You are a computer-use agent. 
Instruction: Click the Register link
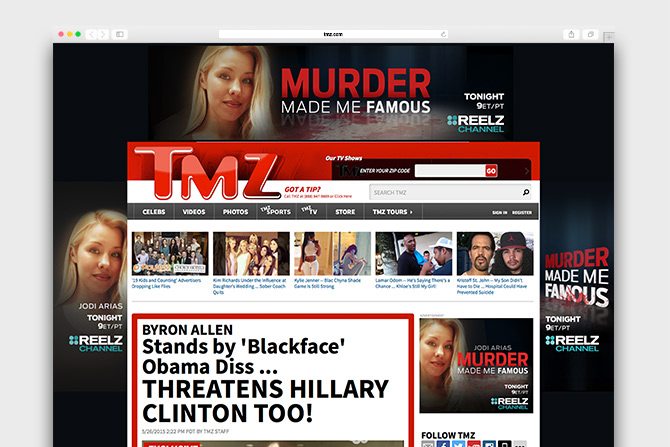coord(522,212)
